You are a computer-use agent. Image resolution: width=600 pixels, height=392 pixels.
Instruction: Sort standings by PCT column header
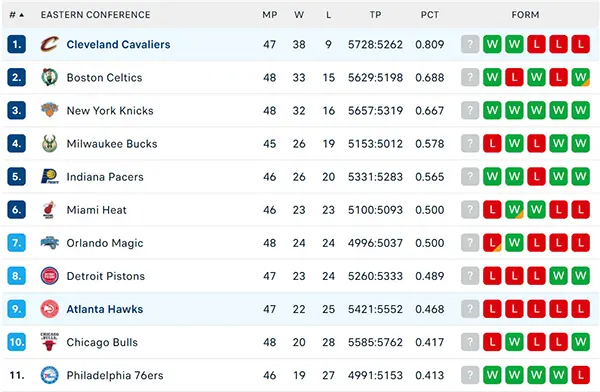(430, 15)
